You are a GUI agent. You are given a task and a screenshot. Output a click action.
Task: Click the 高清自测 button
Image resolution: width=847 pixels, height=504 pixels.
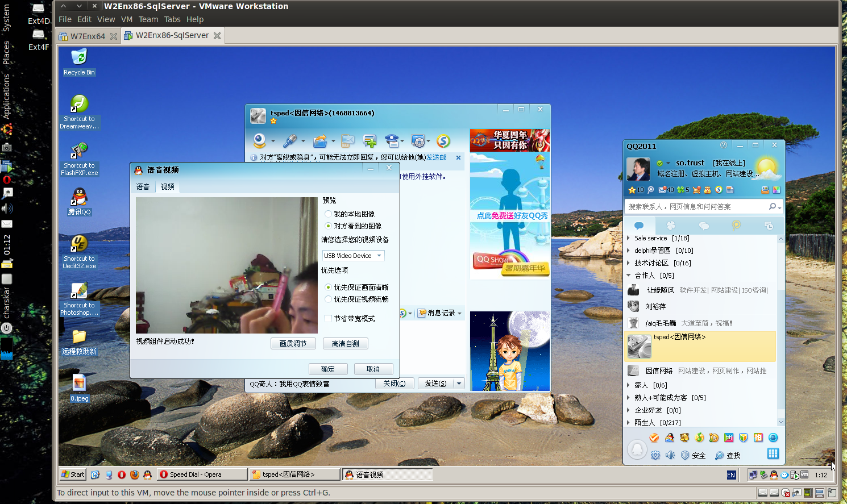pos(346,344)
